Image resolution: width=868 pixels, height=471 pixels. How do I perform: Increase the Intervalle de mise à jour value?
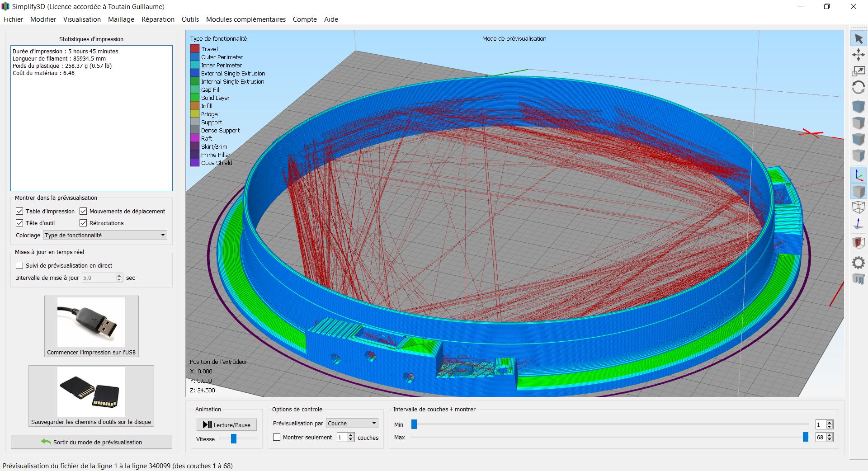click(119, 275)
